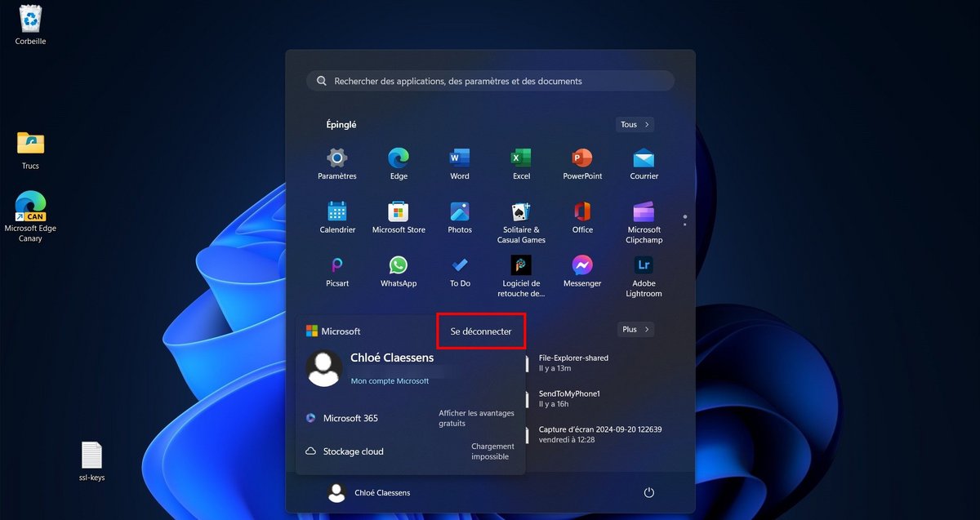980x520 pixels.
Task: Open Adobe Lightroom
Action: pos(644,277)
